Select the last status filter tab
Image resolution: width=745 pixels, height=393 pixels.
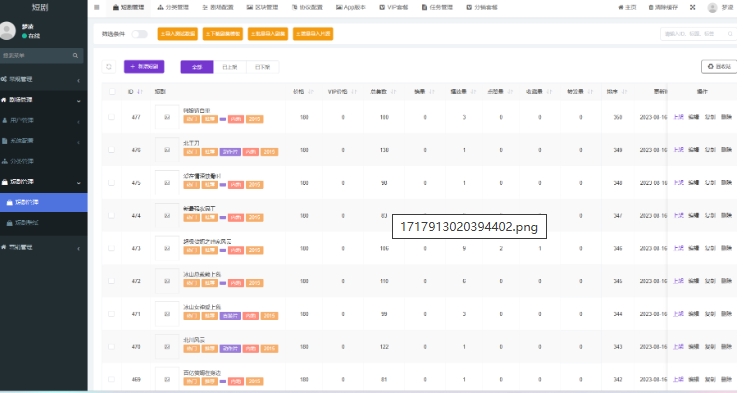click(x=262, y=67)
